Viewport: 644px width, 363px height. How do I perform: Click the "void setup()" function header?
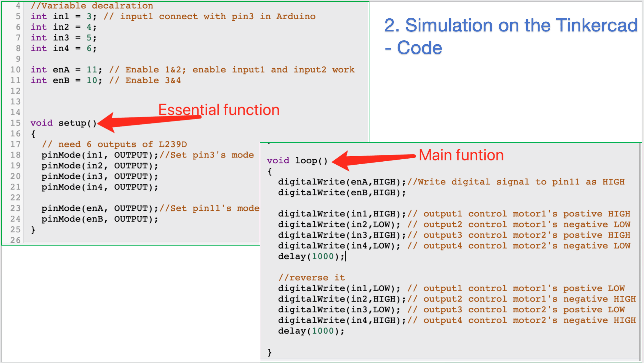(64, 123)
